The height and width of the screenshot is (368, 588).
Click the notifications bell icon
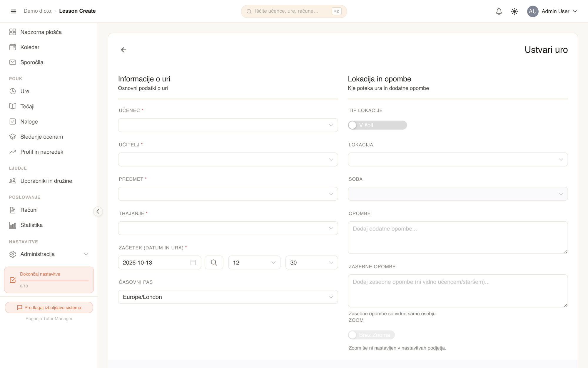[499, 11]
